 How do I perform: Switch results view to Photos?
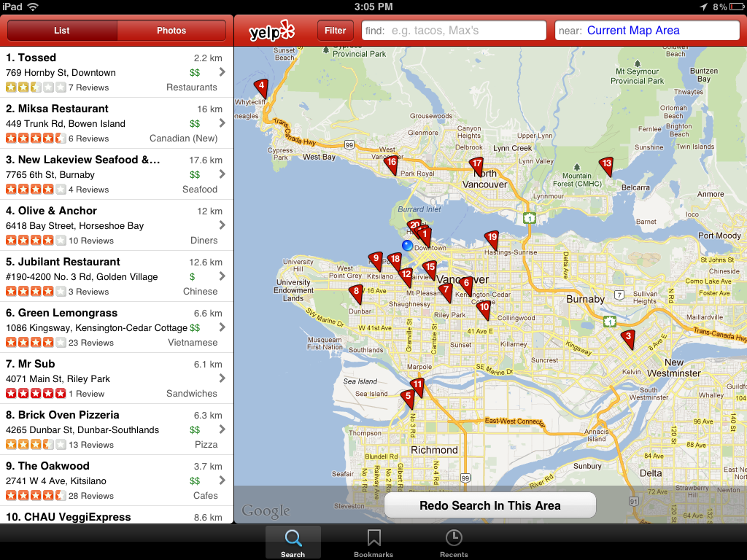(171, 31)
